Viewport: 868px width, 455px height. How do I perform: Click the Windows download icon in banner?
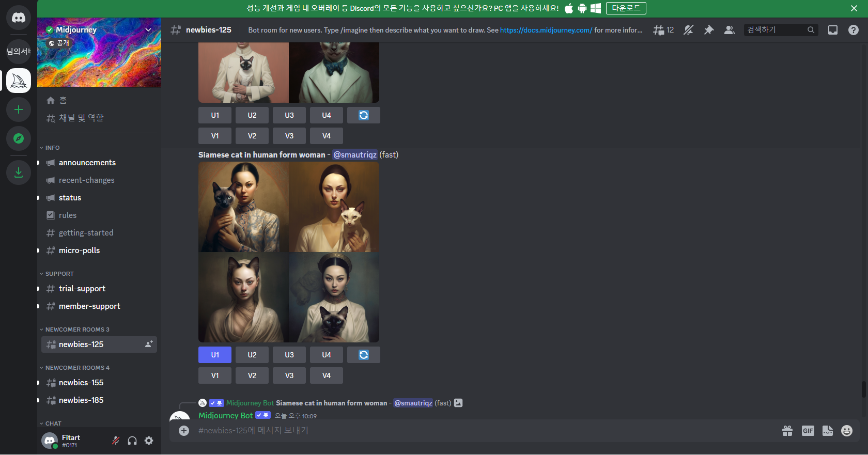(x=596, y=8)
